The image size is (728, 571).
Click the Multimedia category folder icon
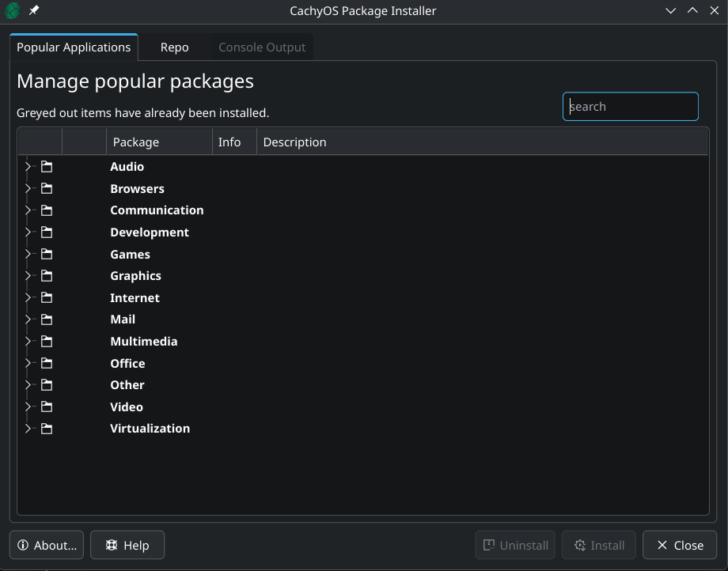[46, 341]
